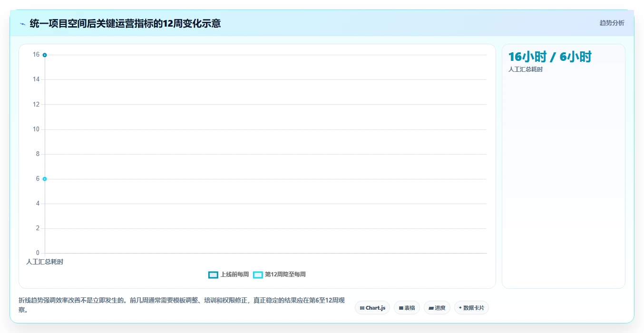Toggle the 第12周降至每周 legend item
Viewport: 644px width, 333px height.
279,274
